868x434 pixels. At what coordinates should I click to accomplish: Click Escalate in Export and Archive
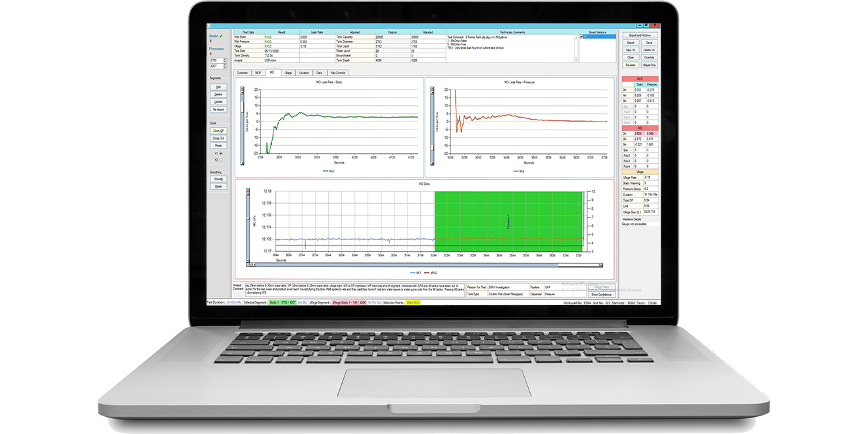631,64
